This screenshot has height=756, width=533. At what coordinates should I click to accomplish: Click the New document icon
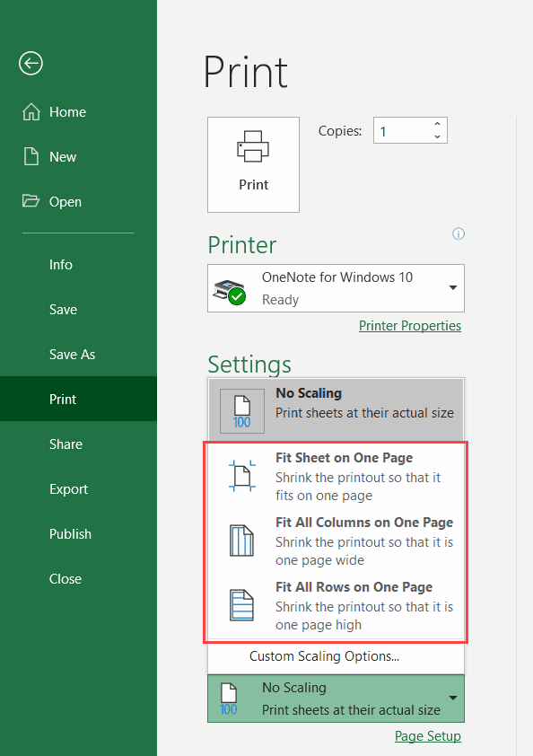click(31, 157)
